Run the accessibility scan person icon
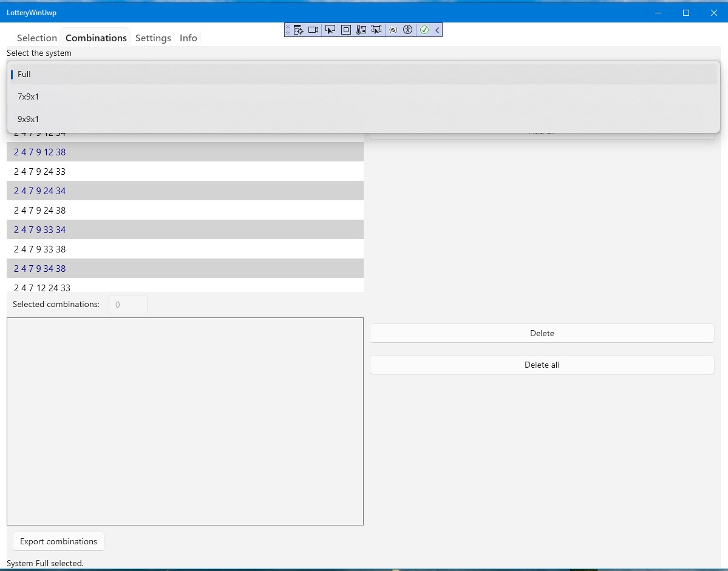 click(x=407, y=30)
